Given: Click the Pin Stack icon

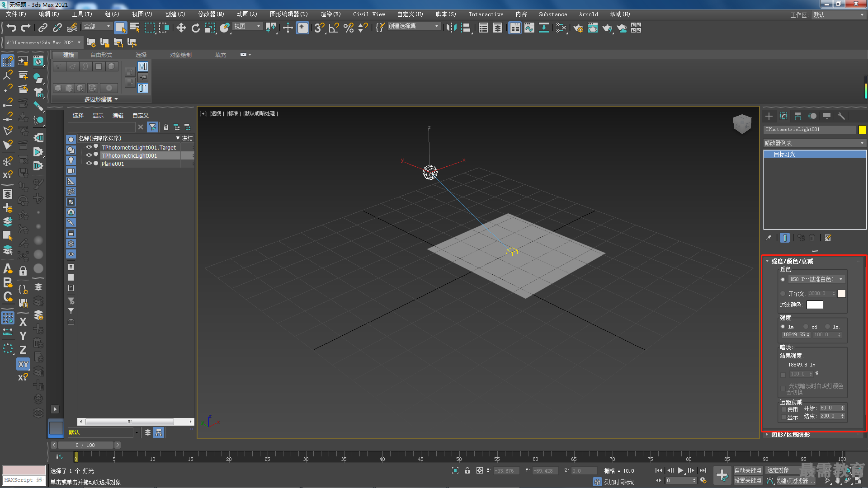Looking at the screenshot, I should coord(769,238).
